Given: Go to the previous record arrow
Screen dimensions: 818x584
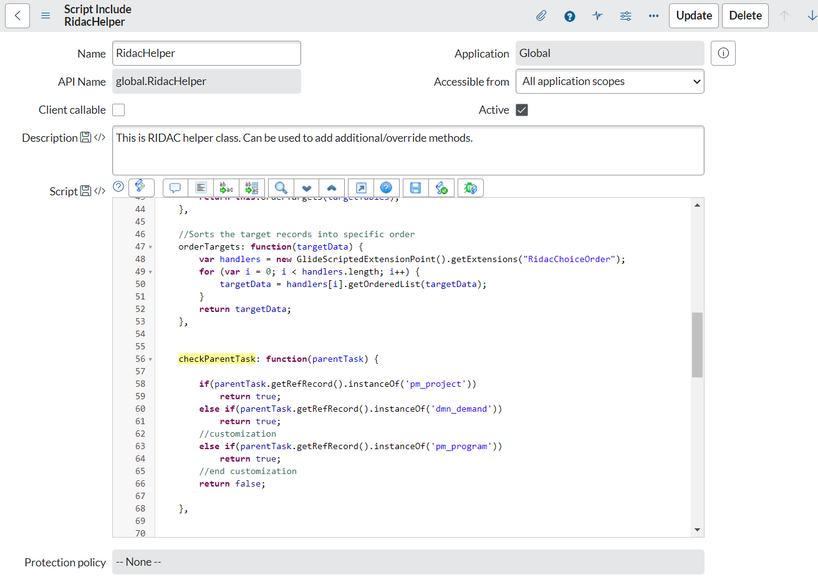Looking at the screenshot, I should click(784, 16).
